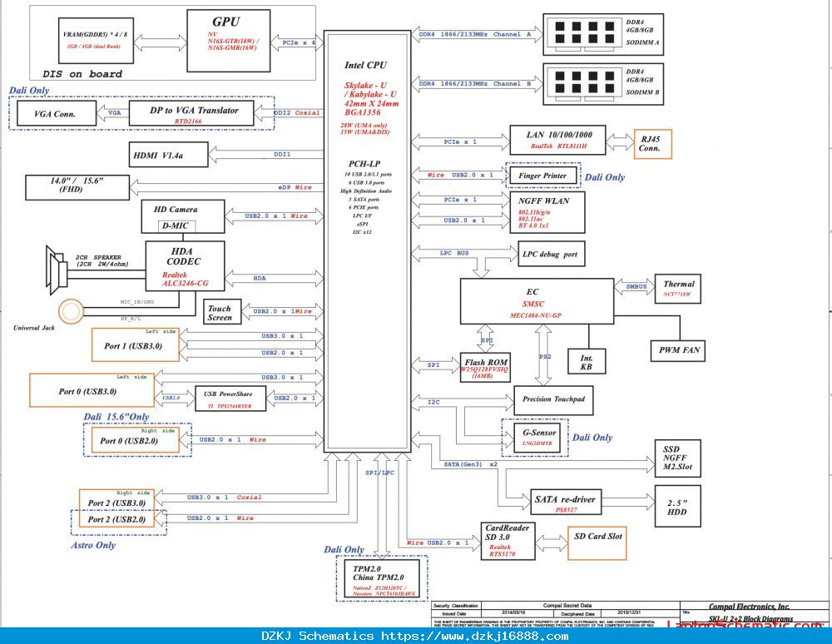This screenshot has height=644, width=832.
Task: Click the CardReader SD 3.0 block
Action: [x=508, y=541]
